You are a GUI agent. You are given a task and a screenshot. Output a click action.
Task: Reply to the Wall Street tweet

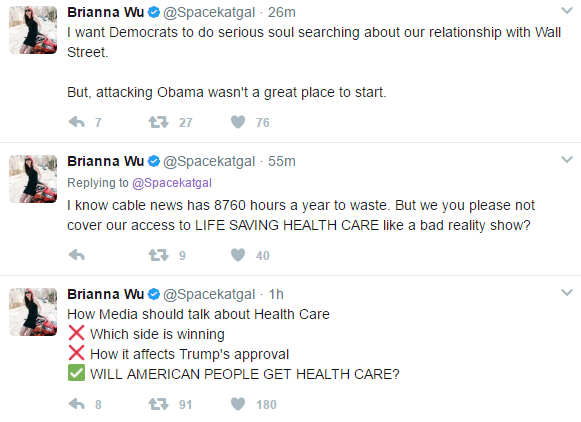coord(77,122)
